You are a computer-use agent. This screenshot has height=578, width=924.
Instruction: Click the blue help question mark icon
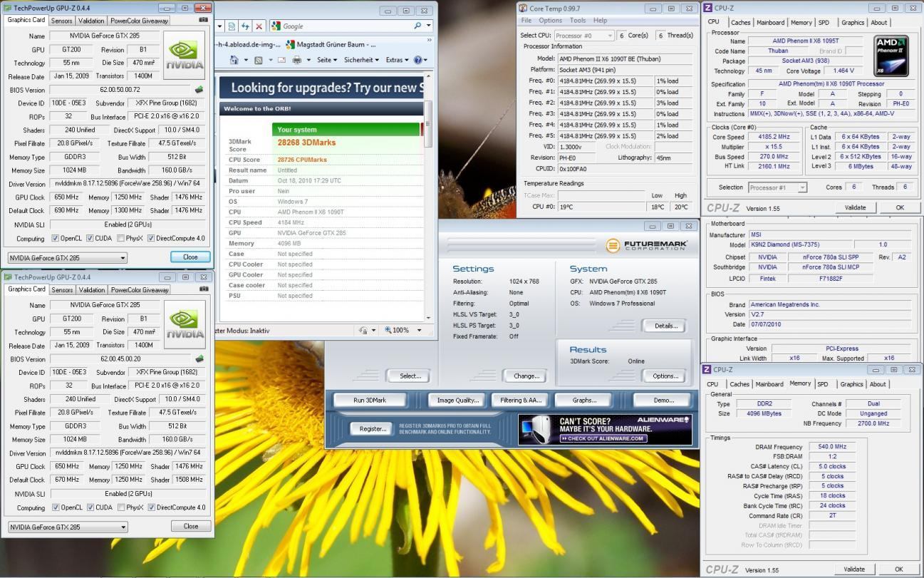417,60
